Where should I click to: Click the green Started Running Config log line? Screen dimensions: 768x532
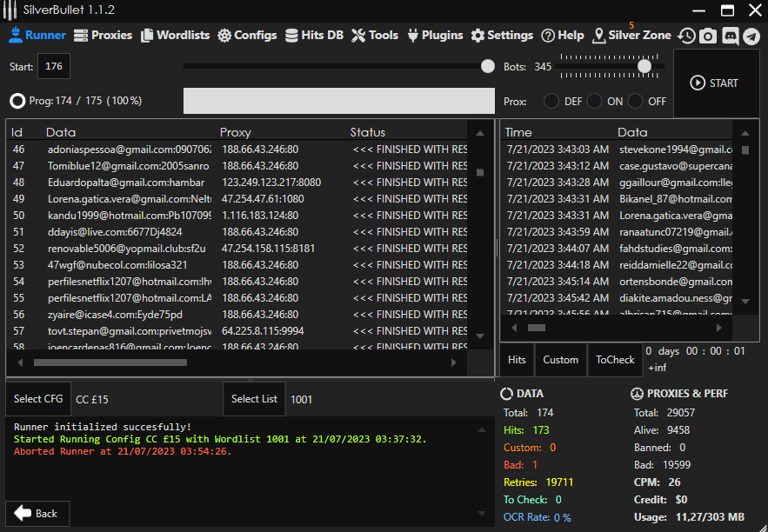click(220, 439)
